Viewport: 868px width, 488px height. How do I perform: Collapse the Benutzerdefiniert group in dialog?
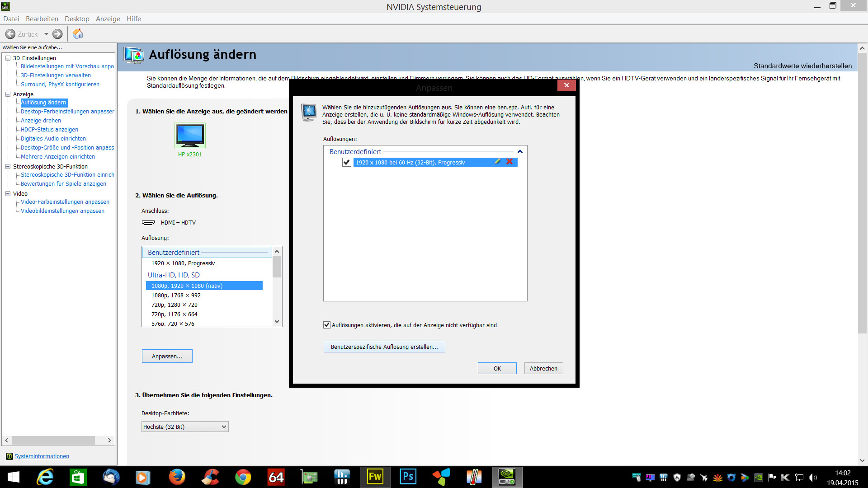point(520,152)
